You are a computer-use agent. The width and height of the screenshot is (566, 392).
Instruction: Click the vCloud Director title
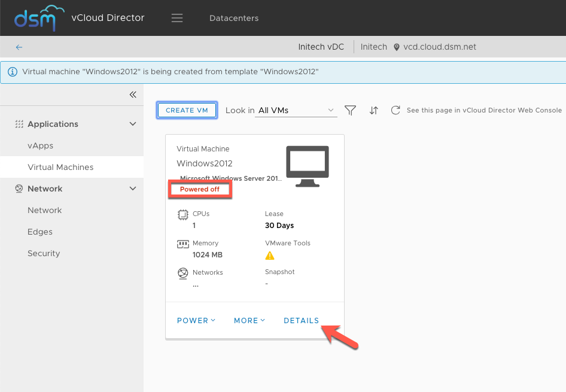[108, 18]
